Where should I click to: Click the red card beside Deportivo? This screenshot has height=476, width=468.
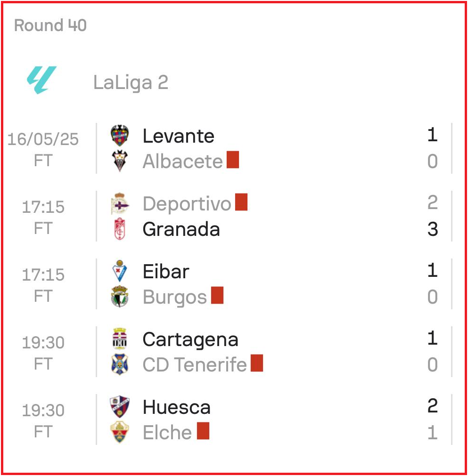241,202
